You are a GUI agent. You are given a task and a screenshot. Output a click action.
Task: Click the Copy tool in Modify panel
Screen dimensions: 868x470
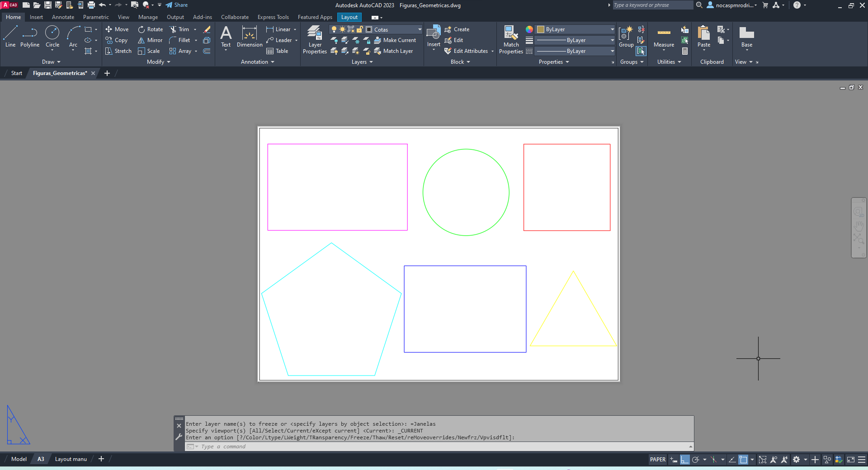117,40
